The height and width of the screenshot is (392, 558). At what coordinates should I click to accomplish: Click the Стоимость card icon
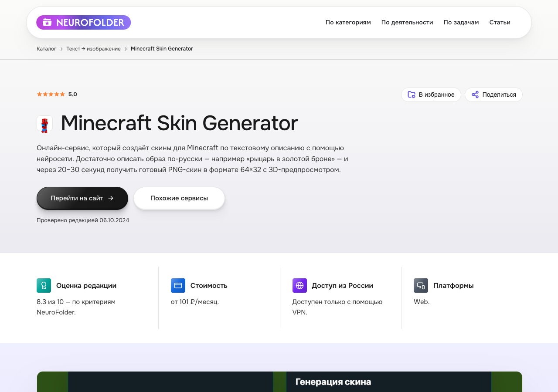click(x=178, y=285)
